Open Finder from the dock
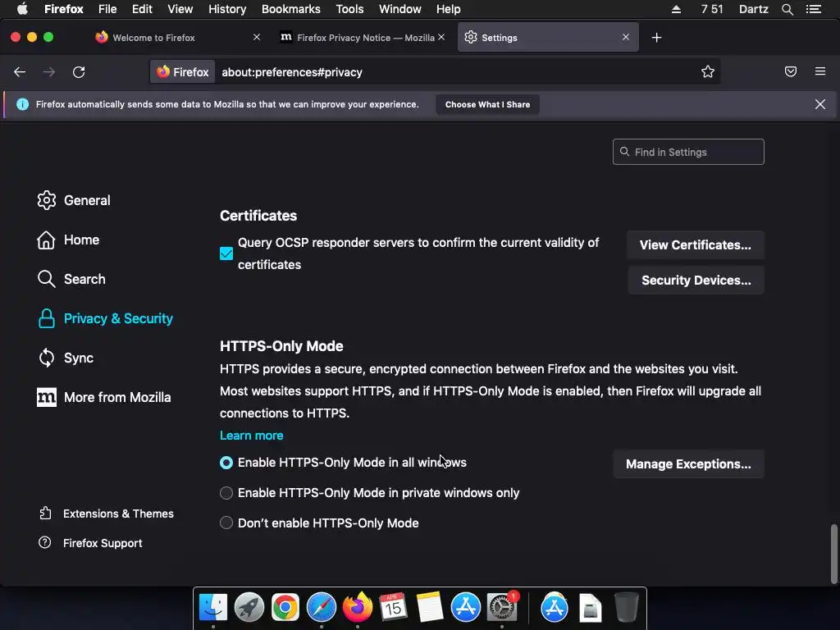840x630 pixels. coord(213,608)
